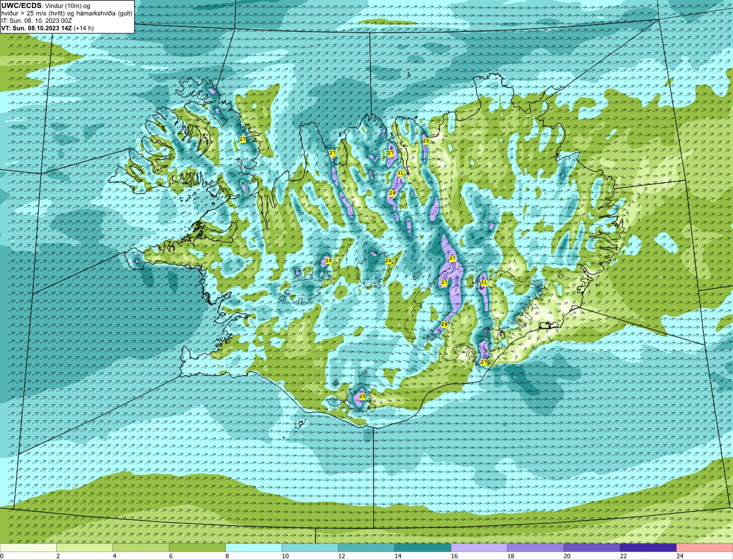The image size is (733, 560).
Task: Click the legend tick label '0'
Action: (2, 556)
